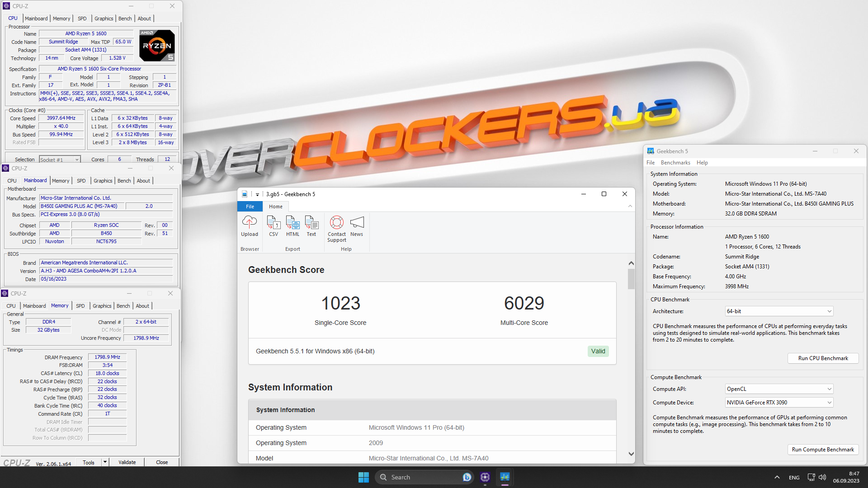Click the single-core score 1023

(340, 303)
